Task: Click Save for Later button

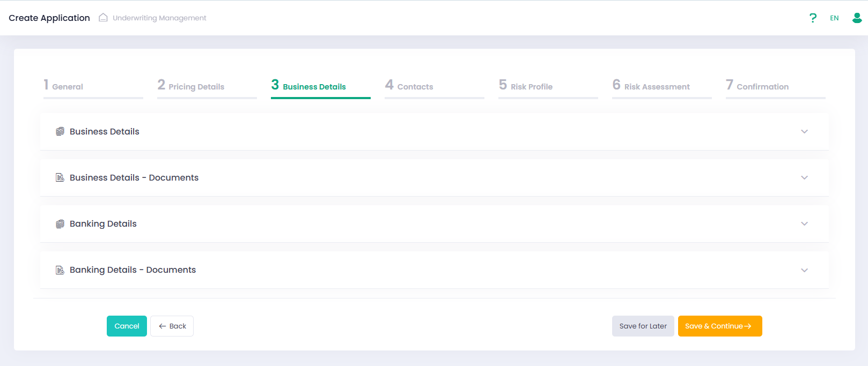Action: [643, 326]
